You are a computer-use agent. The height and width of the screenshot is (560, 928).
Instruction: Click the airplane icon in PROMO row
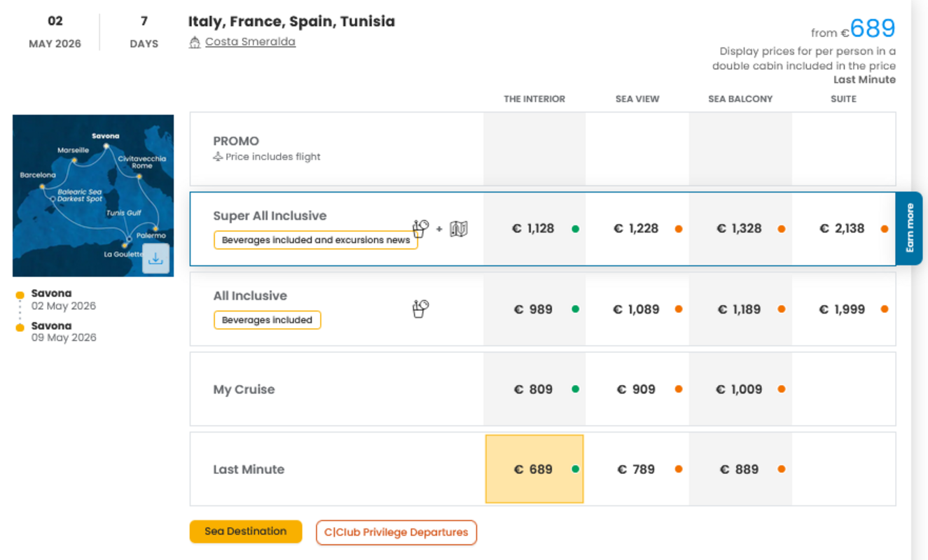(x=218, y=157)
